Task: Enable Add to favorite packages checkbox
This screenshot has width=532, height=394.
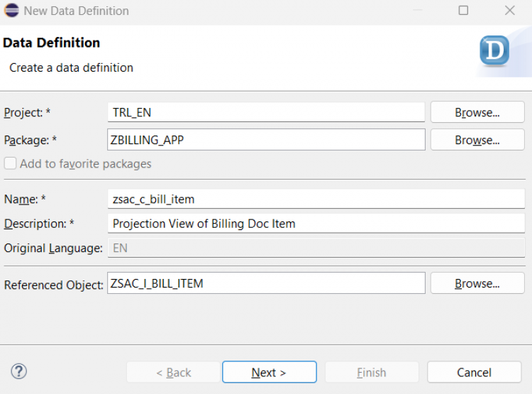Action: pyautogui.click(x=10, y=163)
